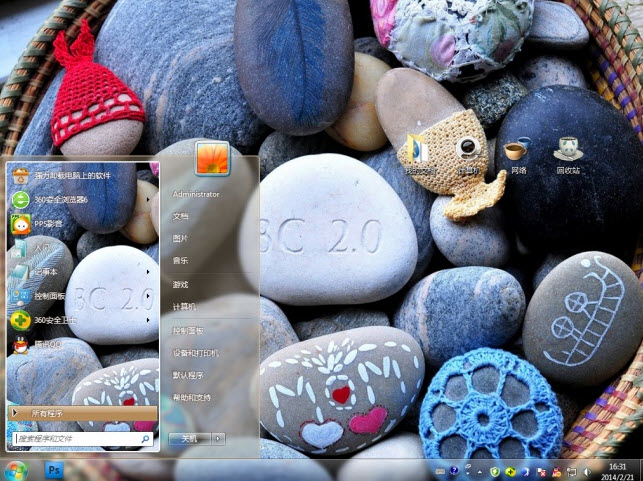The image size is (643, 481).
Task: Click the user account flower picture
Action: pos(212,158)
